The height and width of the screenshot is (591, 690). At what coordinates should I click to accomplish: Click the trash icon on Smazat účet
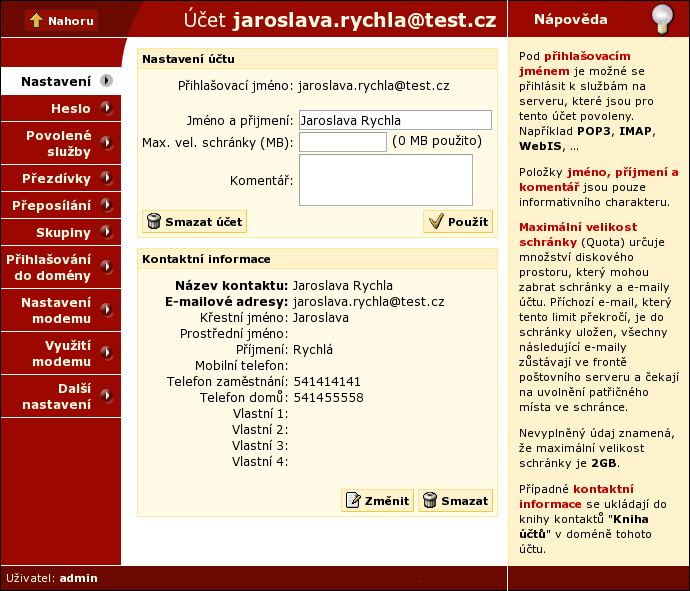[154, 221]
